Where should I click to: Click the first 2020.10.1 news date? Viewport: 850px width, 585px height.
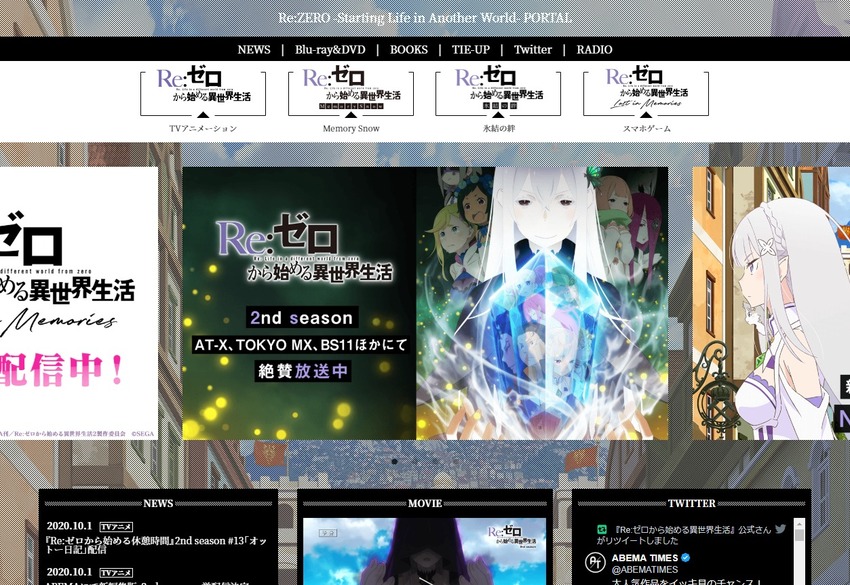click(69, 526)
